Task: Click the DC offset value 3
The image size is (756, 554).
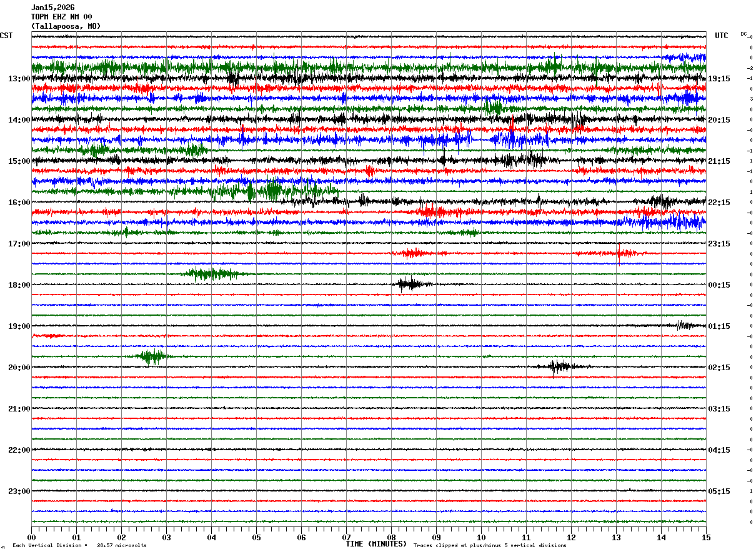Action: coord(751,99)
